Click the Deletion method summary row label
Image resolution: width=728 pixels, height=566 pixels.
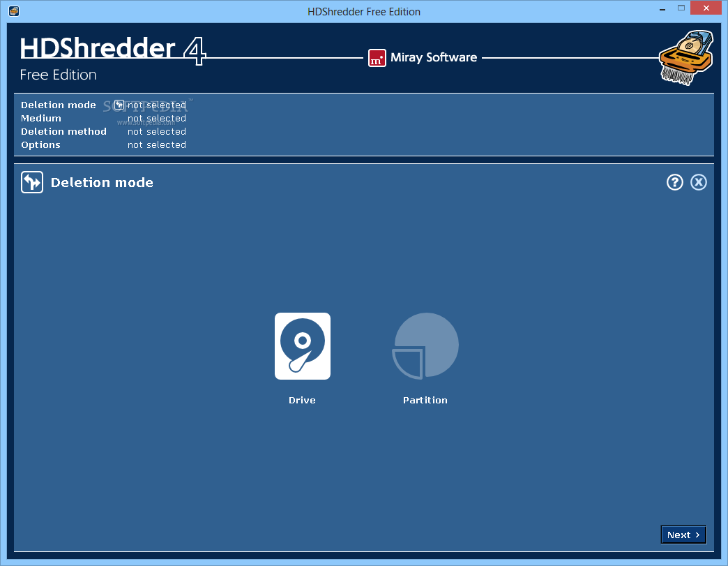(63, 131)
